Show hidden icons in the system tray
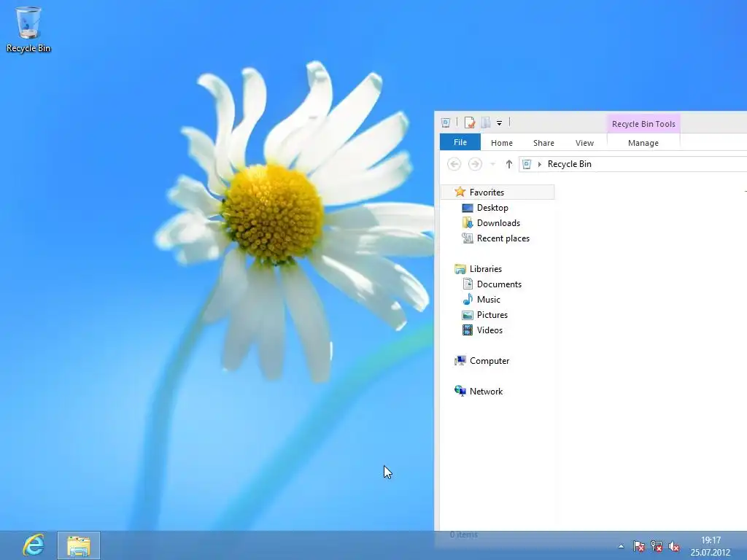Image resolution: width=747 pixels, height=560 pixels. [x=621, y=546]
